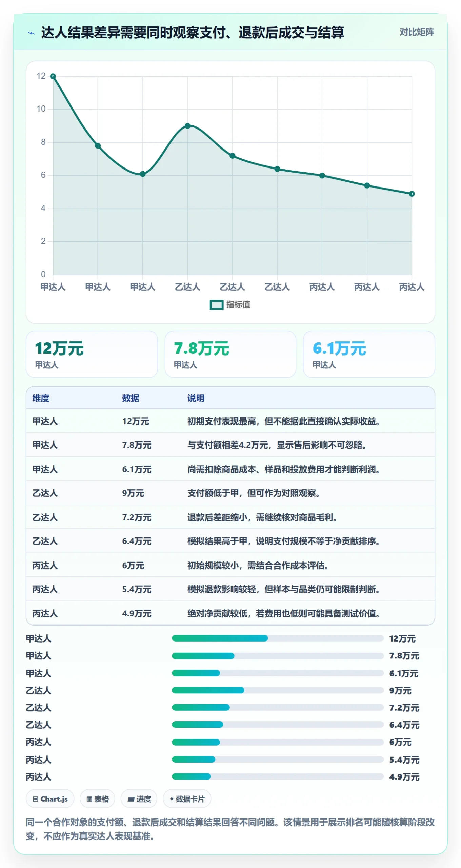Click the blue 6.1万元 stat card

pos(369,354)
